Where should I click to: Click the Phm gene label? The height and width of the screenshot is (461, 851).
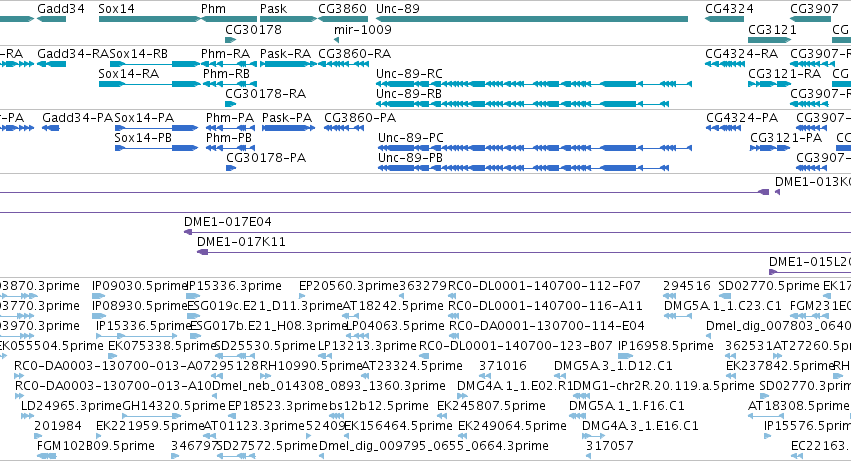coord(213,9)
